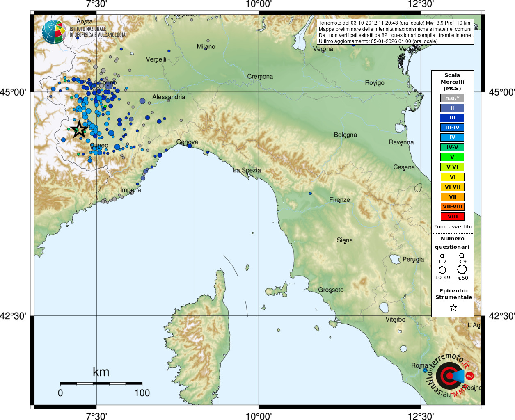Click the top 12°30' longitude label

421,4
